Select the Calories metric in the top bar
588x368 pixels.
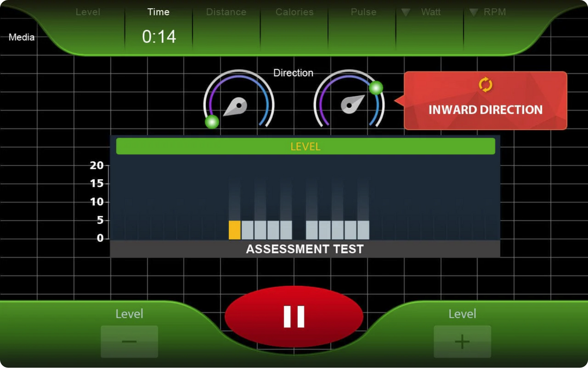(294, 12)
